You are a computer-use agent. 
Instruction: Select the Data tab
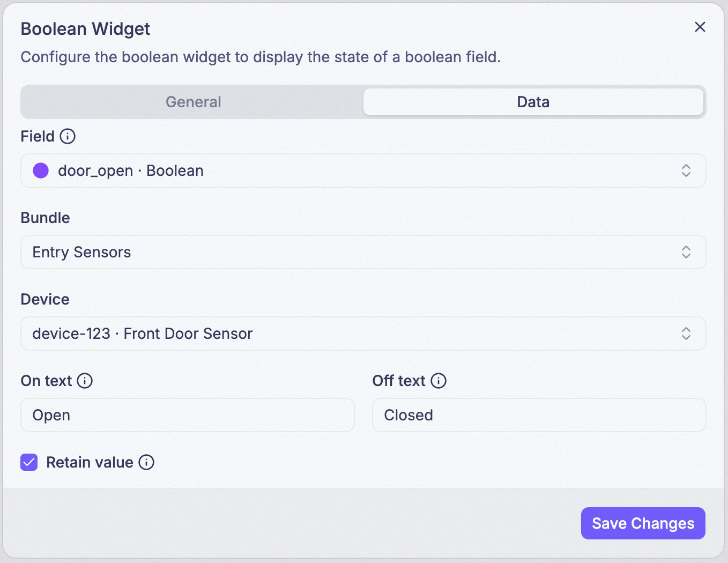click(533, 102)
